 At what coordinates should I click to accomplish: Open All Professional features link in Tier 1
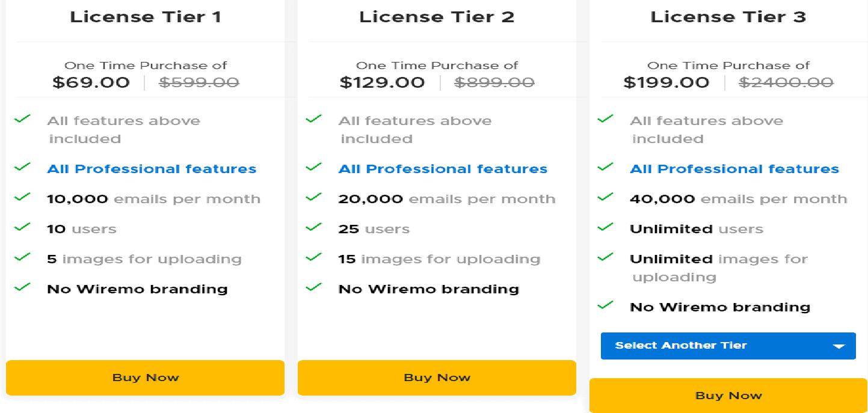[x=151, y=168]
